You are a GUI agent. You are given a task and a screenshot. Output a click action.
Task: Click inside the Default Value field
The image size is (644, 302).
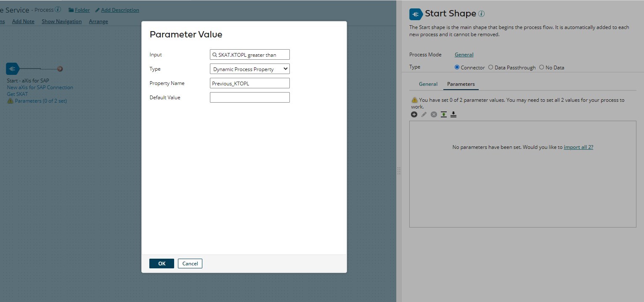point(249,97)
